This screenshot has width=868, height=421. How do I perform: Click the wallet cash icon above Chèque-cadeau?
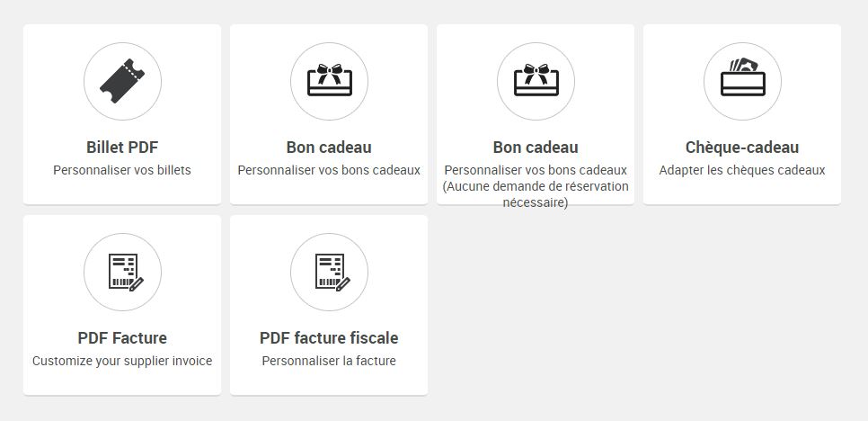pos(742,76)
